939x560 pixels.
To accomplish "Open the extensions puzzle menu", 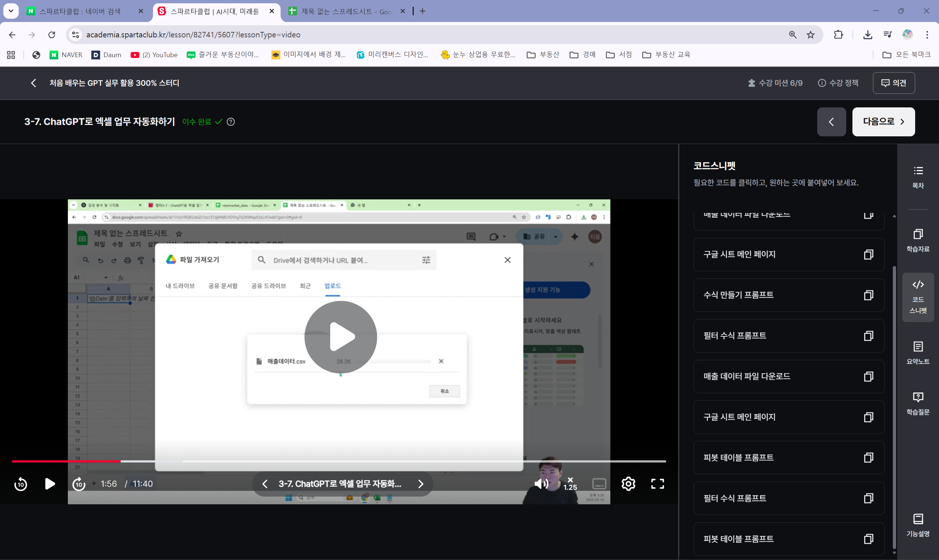I will (838, 35).
